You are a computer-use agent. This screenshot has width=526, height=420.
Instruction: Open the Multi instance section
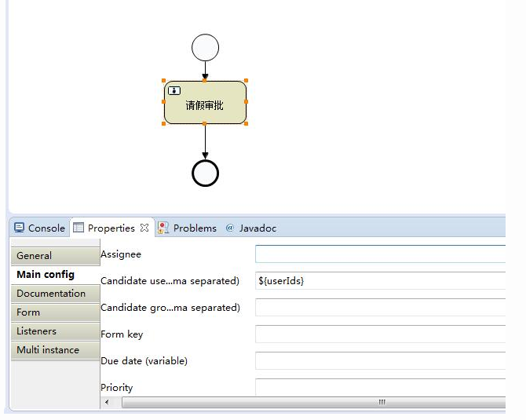pos(56,350)
